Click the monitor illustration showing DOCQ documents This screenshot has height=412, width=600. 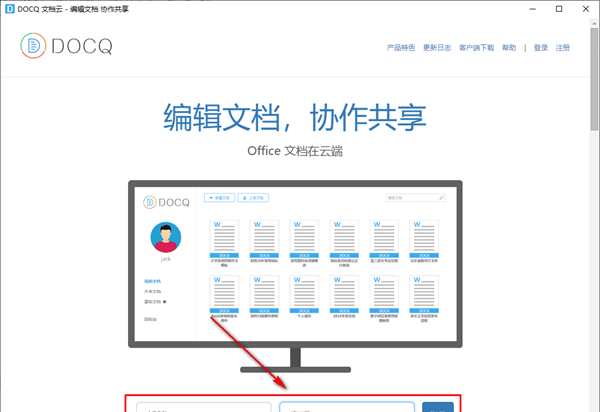click(295, 277)
